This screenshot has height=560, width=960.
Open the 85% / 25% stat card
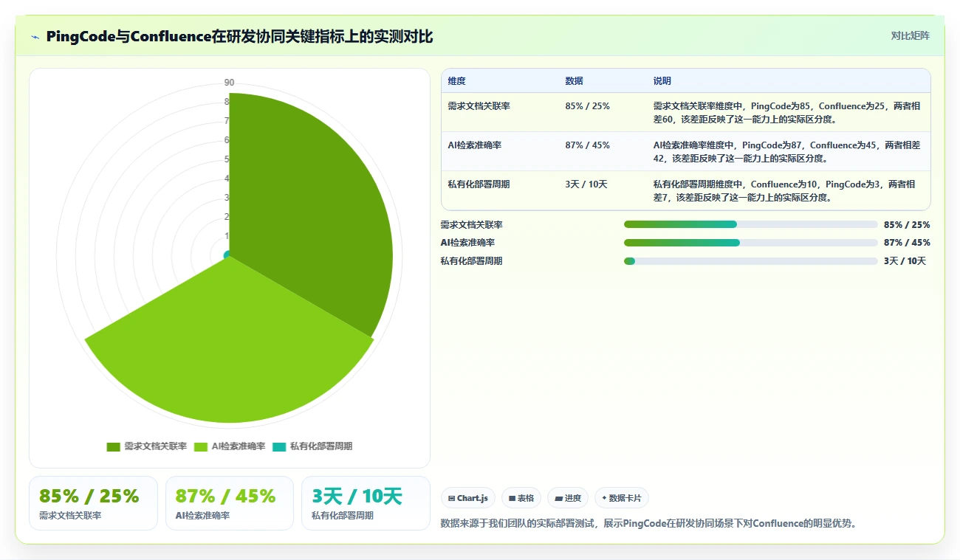click(93, 503)
